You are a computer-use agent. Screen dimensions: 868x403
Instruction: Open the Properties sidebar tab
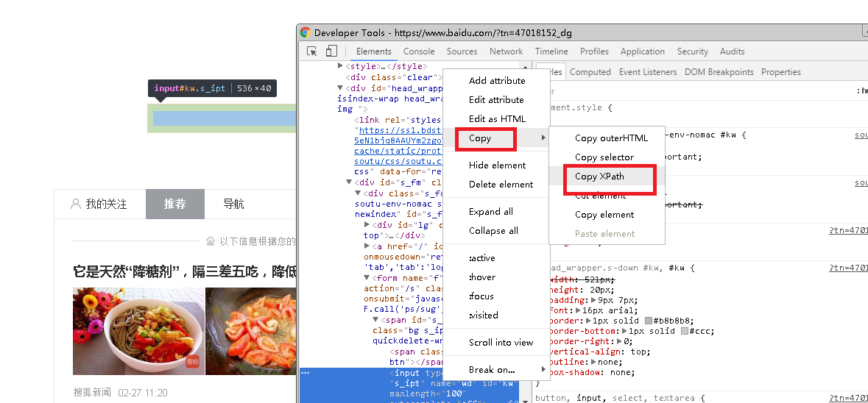(780, 72)
